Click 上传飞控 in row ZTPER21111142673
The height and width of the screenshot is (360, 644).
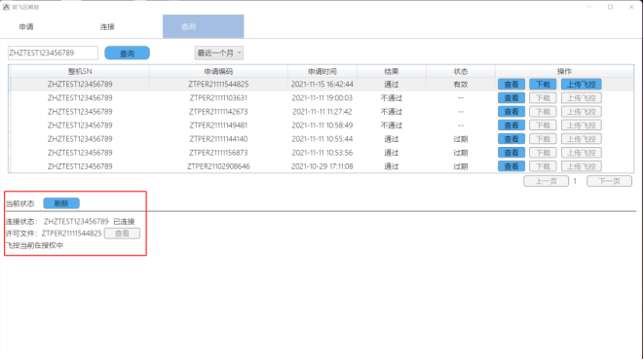[x=582, y=112]
